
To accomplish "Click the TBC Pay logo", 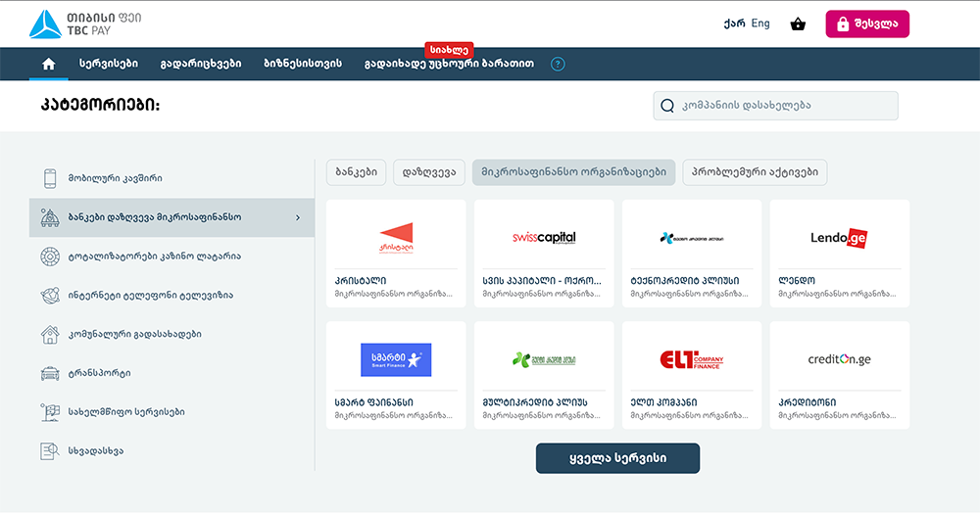I will click(85, 23).
